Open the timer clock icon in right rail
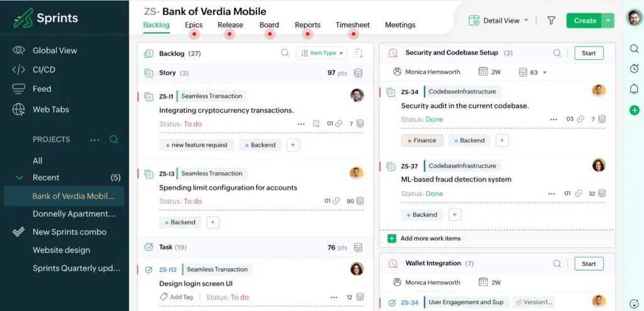 click(634, 68)
